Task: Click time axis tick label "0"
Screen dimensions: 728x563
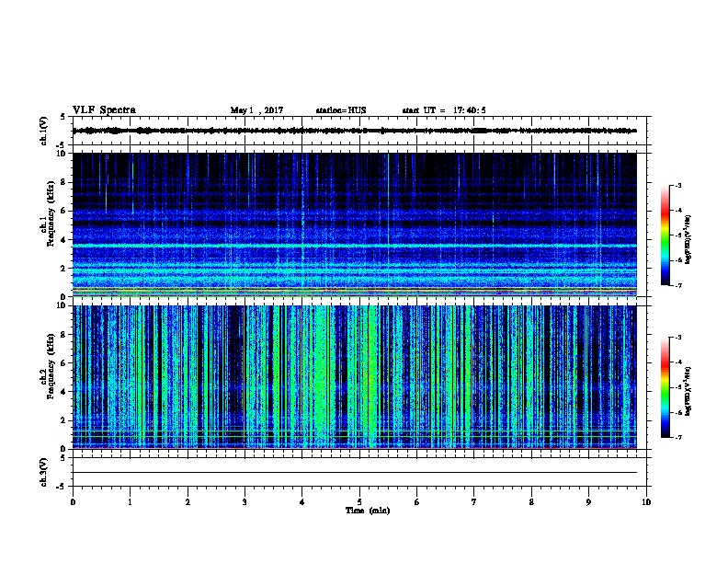Action: 73,502
